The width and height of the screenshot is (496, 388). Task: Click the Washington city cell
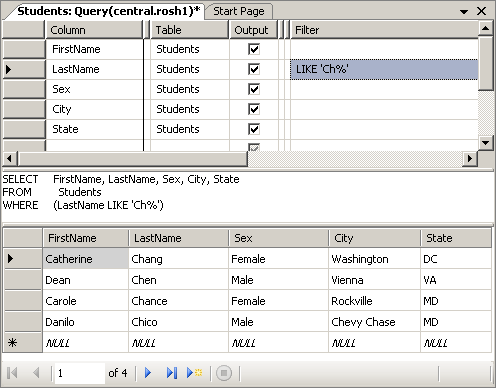(374, 259)
